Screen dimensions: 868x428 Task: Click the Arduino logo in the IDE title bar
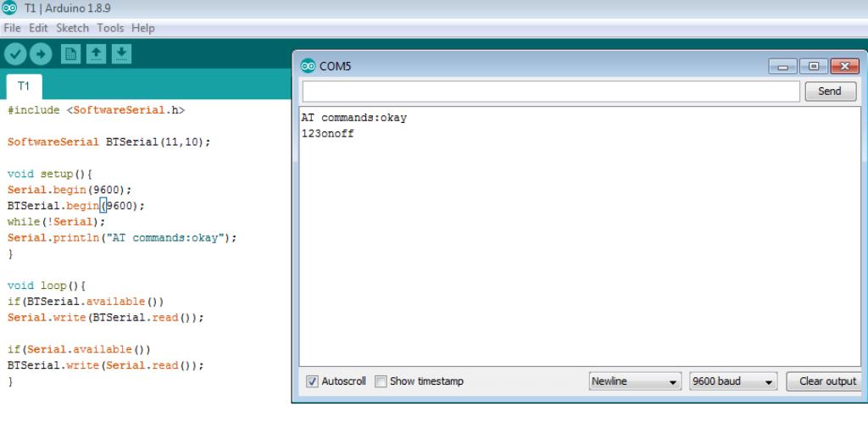pyautogui.click(x=9, y=8)
